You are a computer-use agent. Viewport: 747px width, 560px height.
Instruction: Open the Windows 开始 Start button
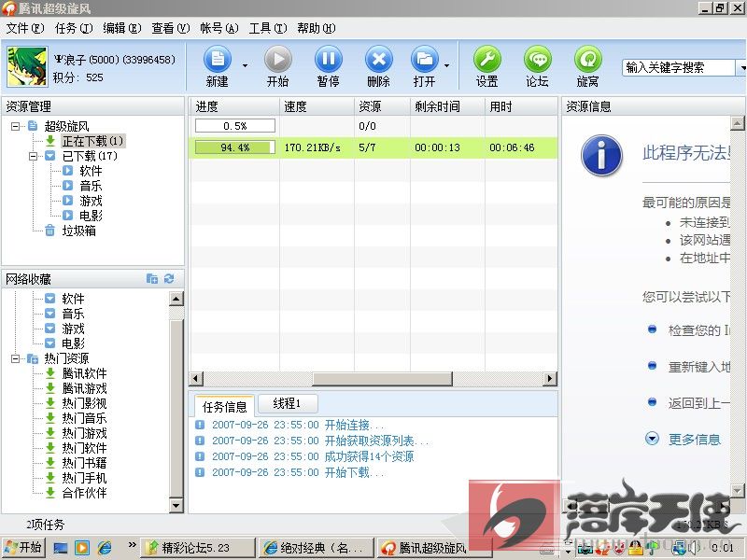[23, 548]
